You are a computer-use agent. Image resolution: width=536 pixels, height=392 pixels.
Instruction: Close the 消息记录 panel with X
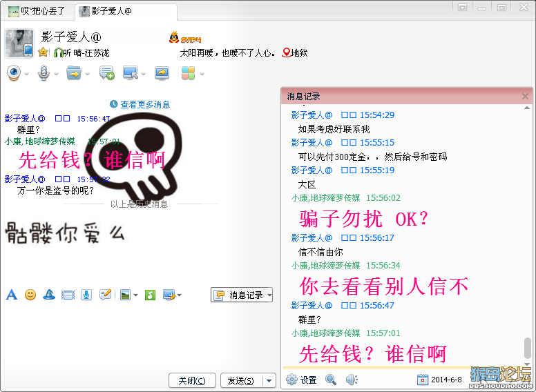click(x=525, y=97)
